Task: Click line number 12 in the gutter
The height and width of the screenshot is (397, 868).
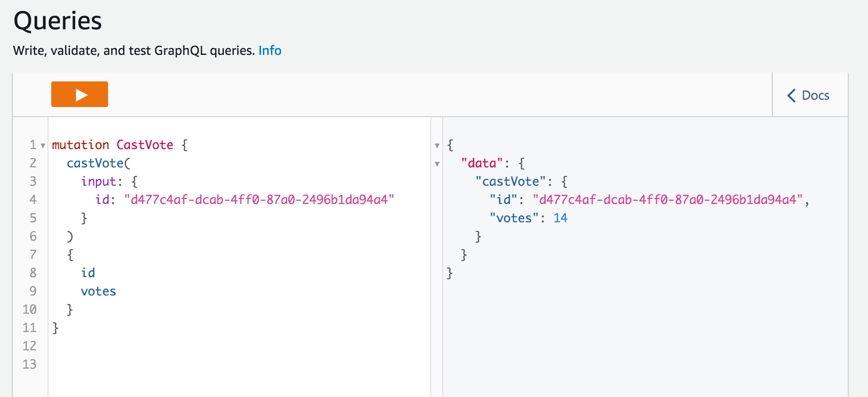Action: pos(29,346)
